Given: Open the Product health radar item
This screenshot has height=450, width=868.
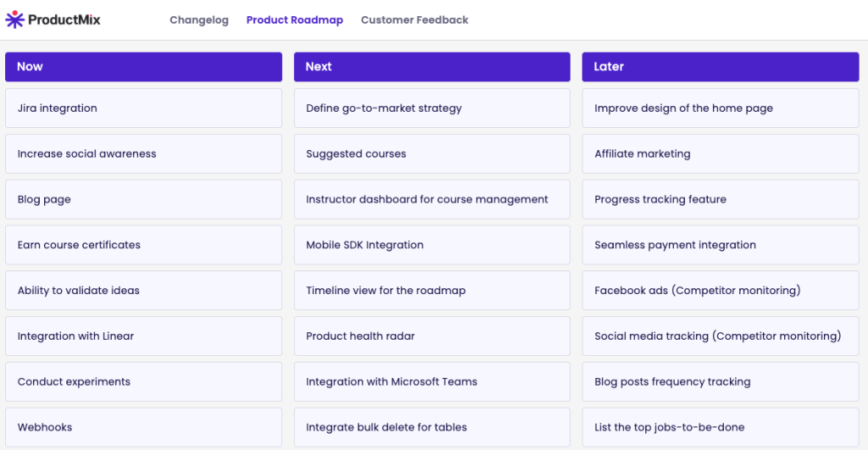Looking at the screenshot, I should point(431,336).
